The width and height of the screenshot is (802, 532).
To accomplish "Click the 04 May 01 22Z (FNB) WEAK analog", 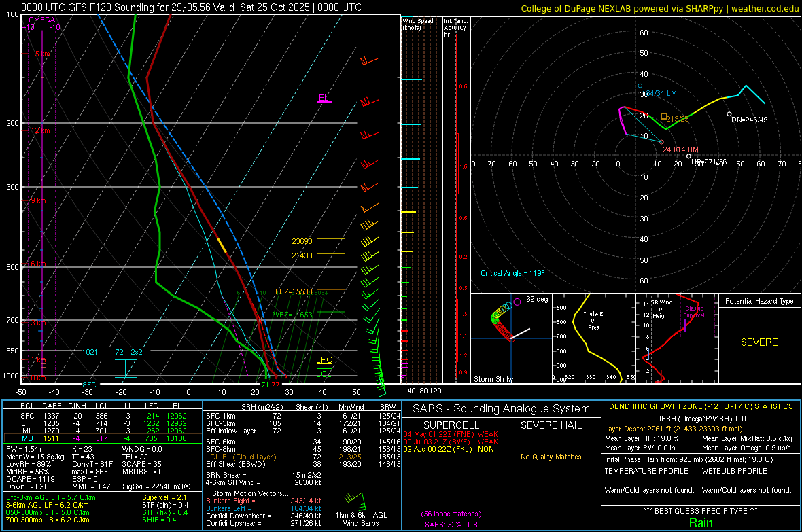I will point(451,434).
